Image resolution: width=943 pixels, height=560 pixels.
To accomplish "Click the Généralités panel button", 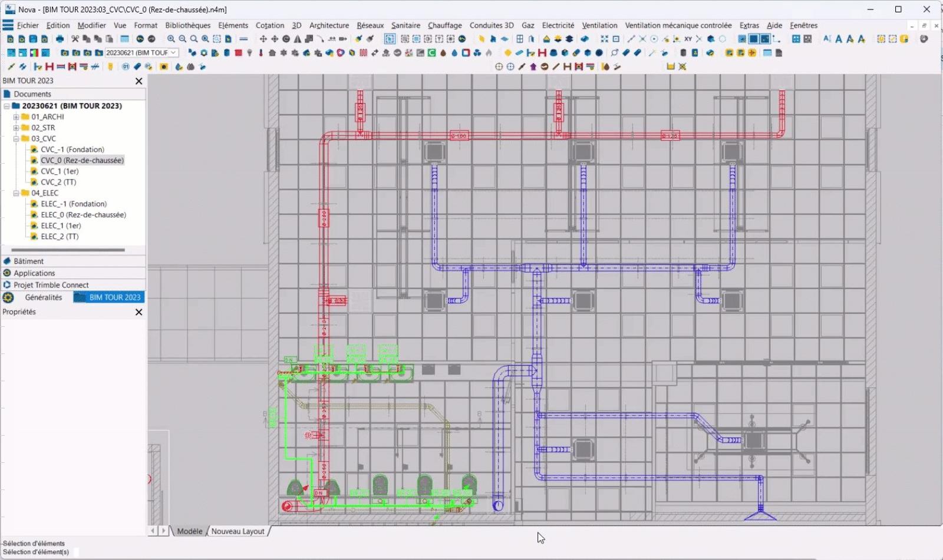I will (43, 297).
